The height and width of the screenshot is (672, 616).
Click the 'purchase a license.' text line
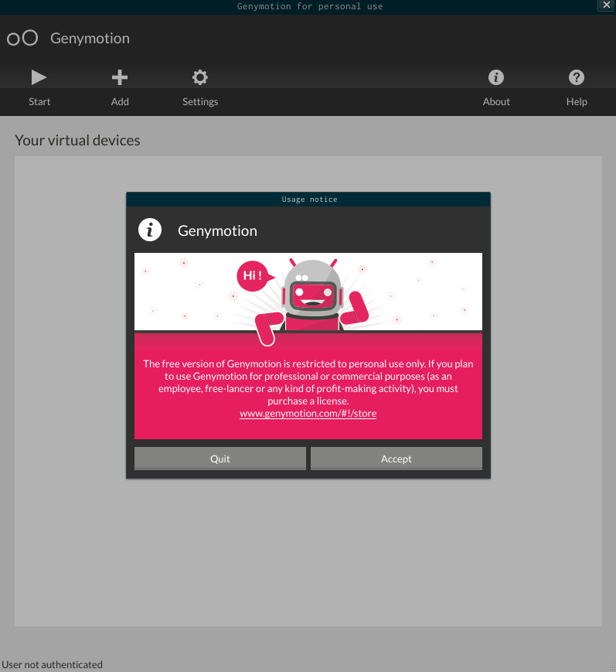coord(308,401)
